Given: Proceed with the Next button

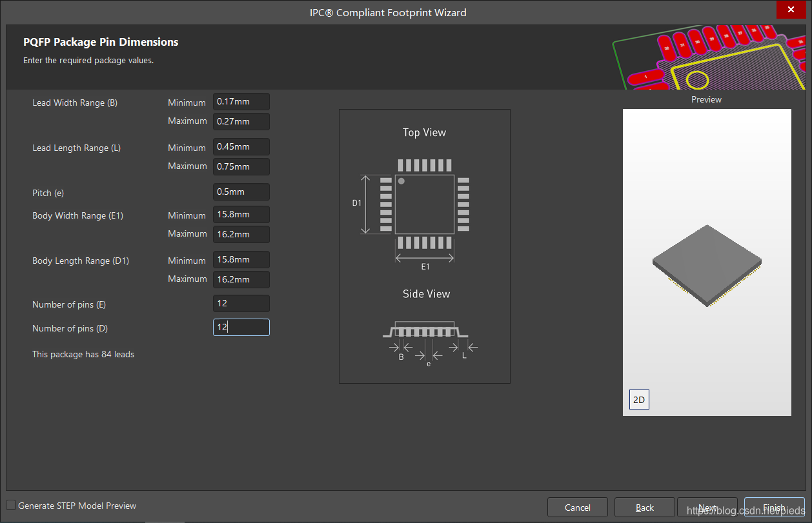Looking at the screenshot, I should (707, 508).
